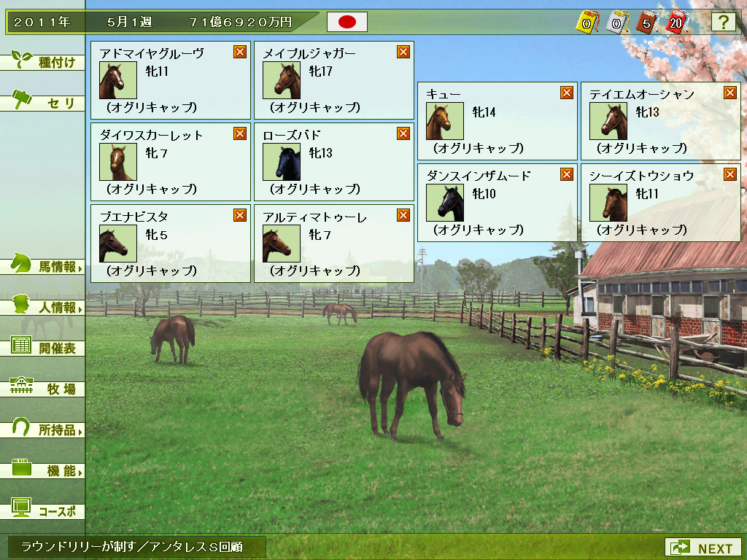The width and height of the screenshot is (747, 560).
Task: Select the テイエムオーシャン horse portrait
Action: tap(608, 122)
